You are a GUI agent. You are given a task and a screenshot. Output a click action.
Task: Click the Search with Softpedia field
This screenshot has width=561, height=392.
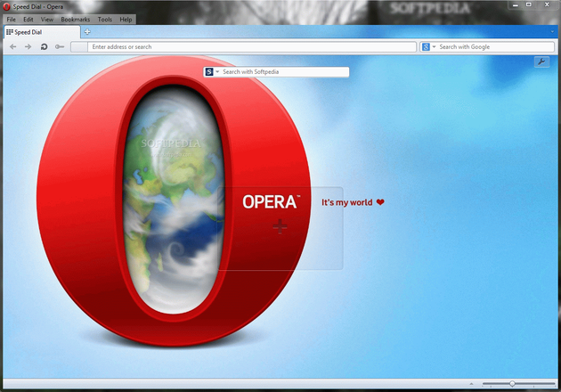pyautogui.click(x=283, y=71)
